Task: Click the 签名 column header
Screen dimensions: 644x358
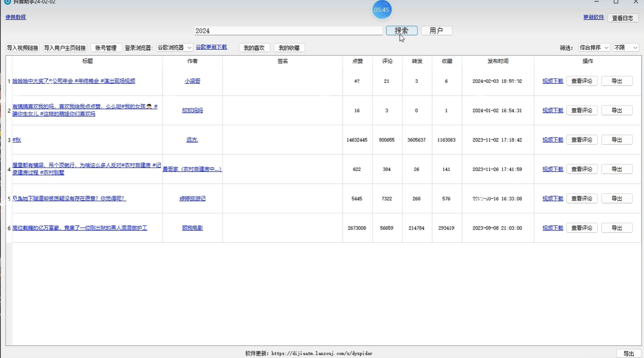Action: (x=283, y=61)
